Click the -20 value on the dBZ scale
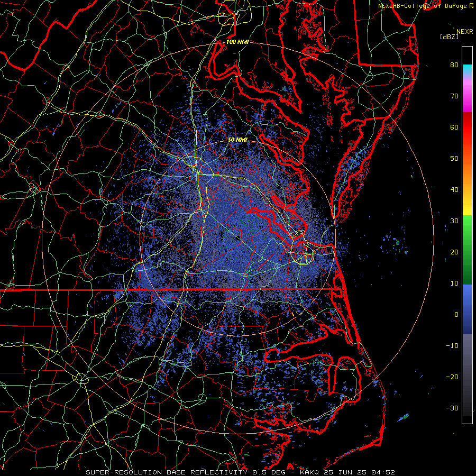Screen dimensions: 476x476 452,377
